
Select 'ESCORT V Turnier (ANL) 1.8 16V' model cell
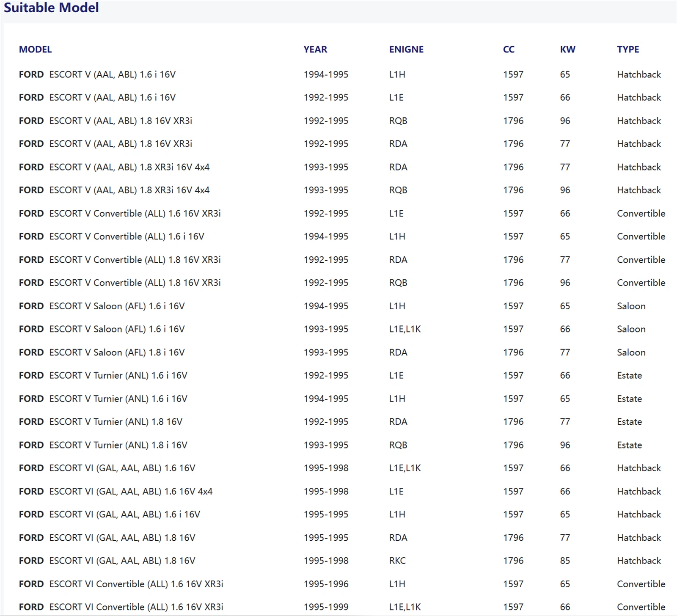(x=116, y=422)
